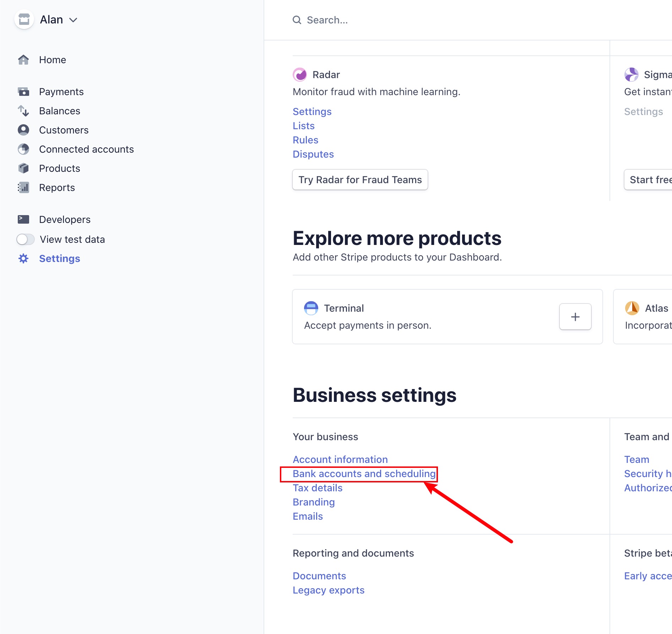Click the Connected accounts pie icon
672x634 pixels.
pyautogui.click(x=23, y=149)
